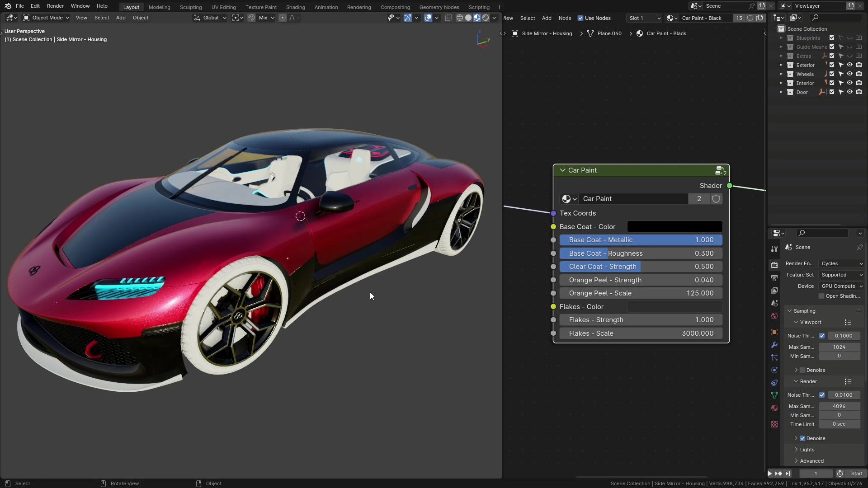Open the Render Engine dropdown showing Cycles

click(x=841, y=263)
